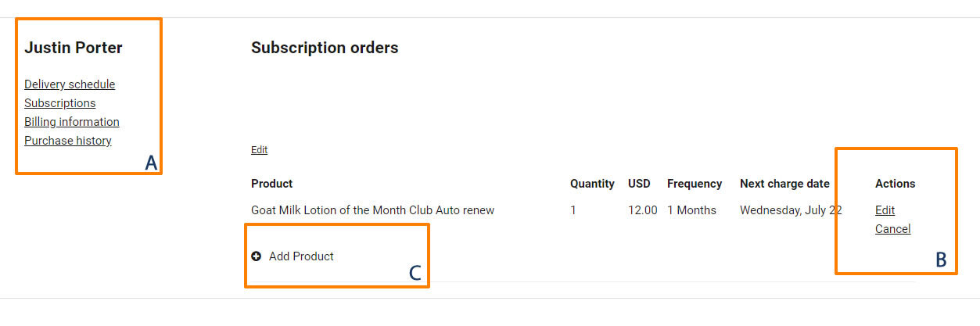
Task: Click the Quantity column header
Action: tap(592, 184)
